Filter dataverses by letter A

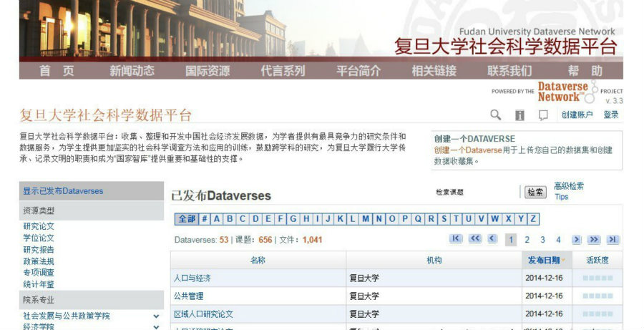(216, 219)
